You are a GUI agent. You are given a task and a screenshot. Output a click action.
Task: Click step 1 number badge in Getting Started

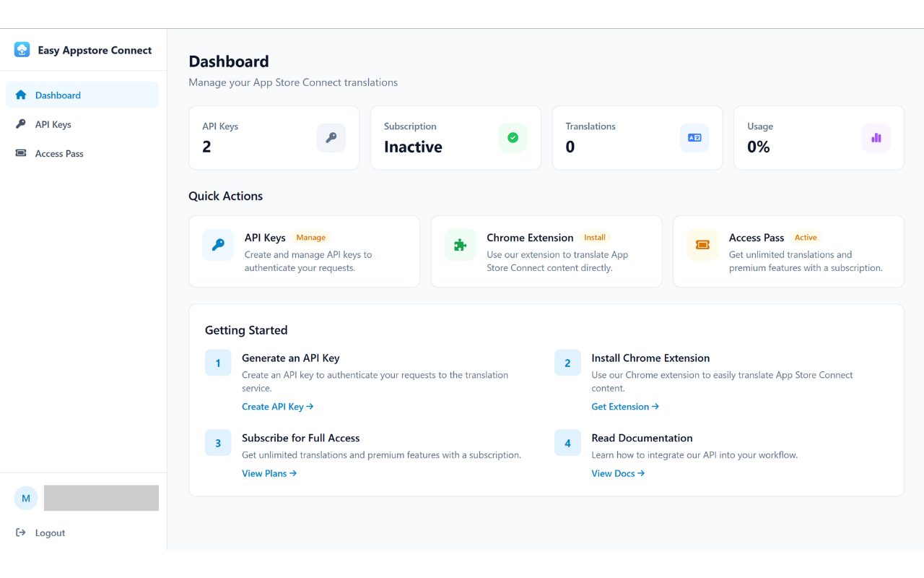(x=218, y=363)
